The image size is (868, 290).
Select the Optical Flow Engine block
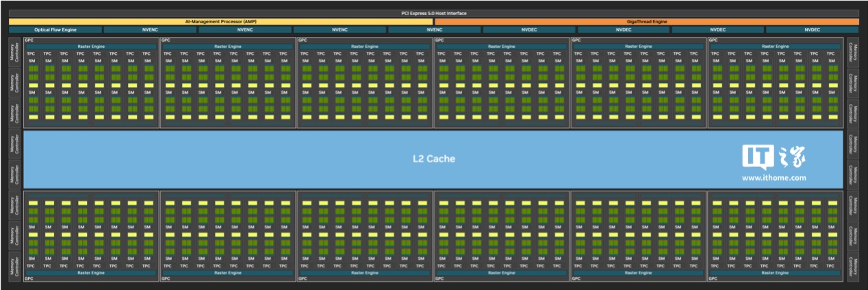click(55, 30)
